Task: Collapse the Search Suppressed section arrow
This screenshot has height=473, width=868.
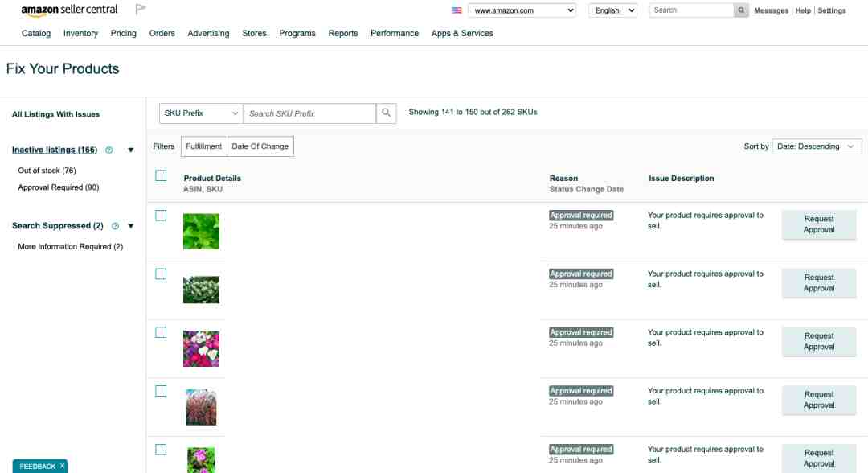Action: pos(131,226)
